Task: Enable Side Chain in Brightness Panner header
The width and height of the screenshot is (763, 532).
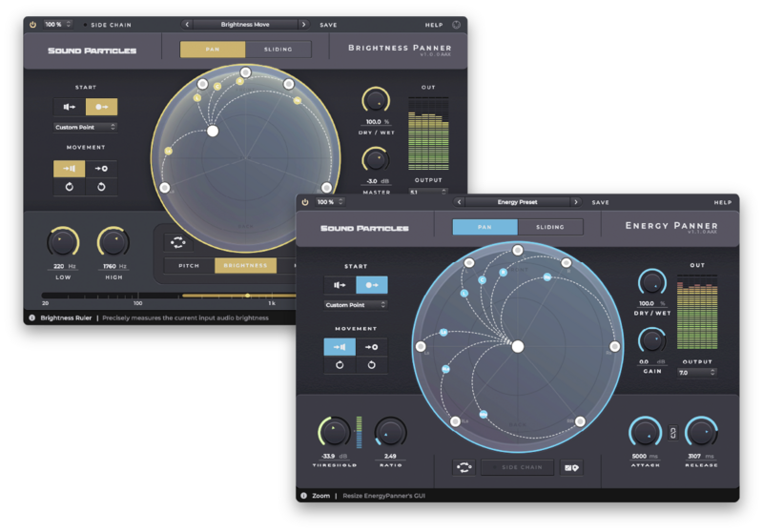Action: pos(107,25)
